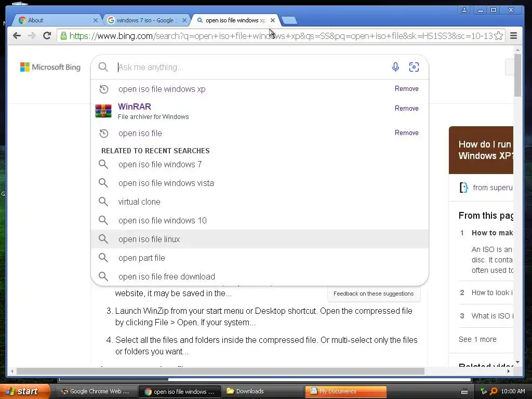This screenshot has width=532, height=399.
Task: Close the 'windows 7 iso - Google' tab
Action: point(184,20)
